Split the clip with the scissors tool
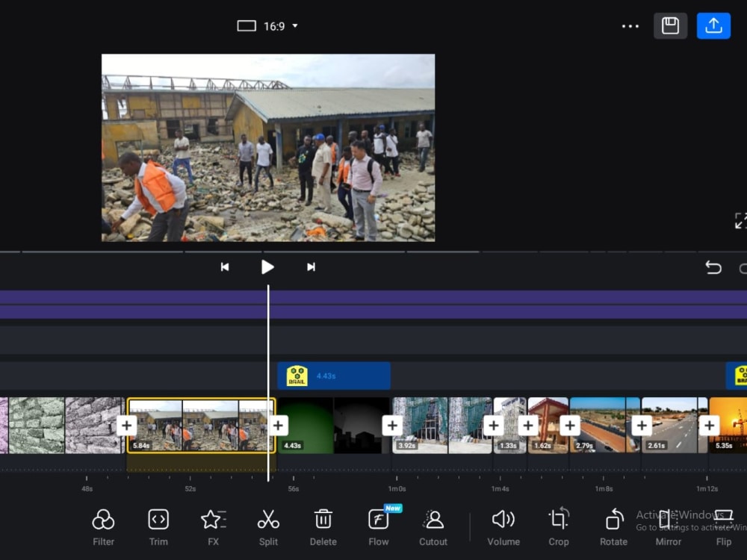 click(268, 527)
